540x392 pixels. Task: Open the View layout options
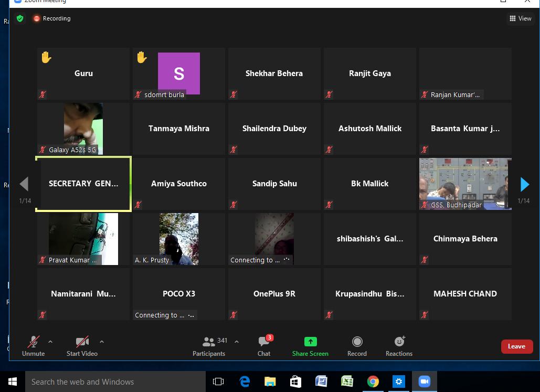pos(521,18)
